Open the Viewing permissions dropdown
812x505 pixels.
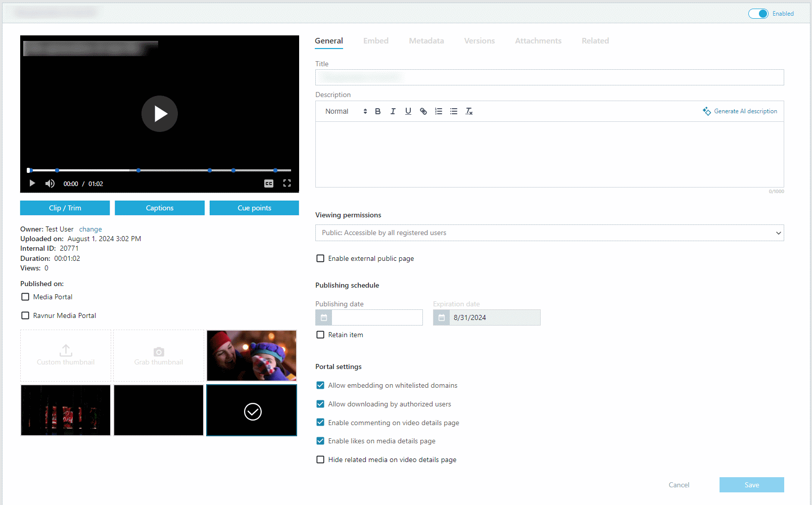550,233
